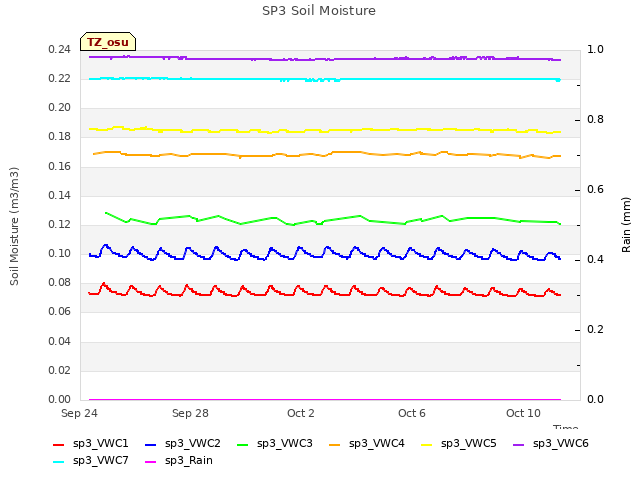This screenshot has width=640, height=480.
Task: Click the purple sp3_VWC6 legend swatch
Action: (518, 444)
